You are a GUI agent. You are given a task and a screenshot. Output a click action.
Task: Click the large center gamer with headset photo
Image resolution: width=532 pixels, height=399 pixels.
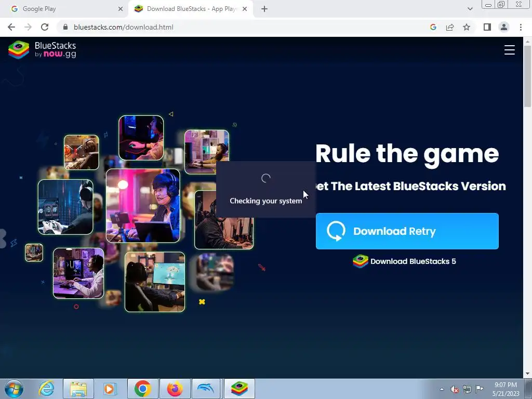[143, 206]
